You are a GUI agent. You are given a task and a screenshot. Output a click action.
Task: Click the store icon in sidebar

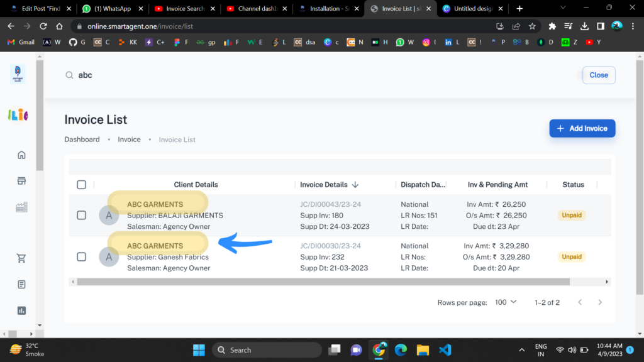22,181
